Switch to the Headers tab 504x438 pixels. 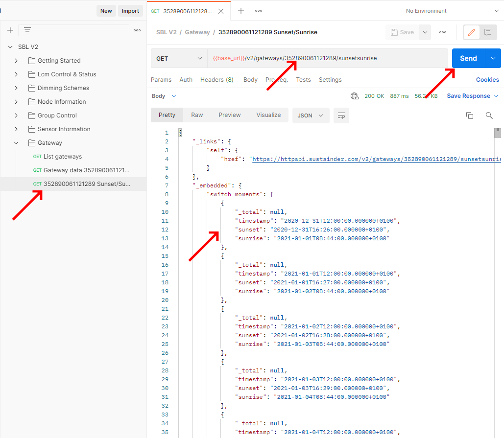click(216, 80)
